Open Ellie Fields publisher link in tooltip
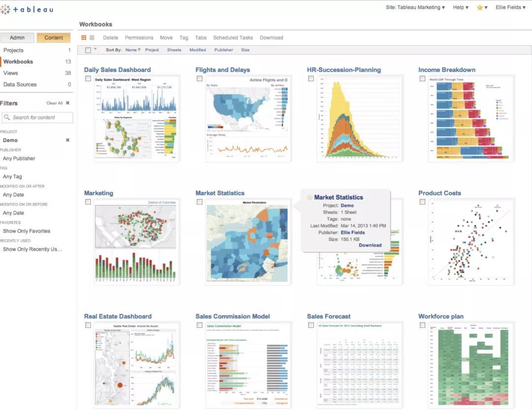The image size is (532, 410). [x=353, y=233]
